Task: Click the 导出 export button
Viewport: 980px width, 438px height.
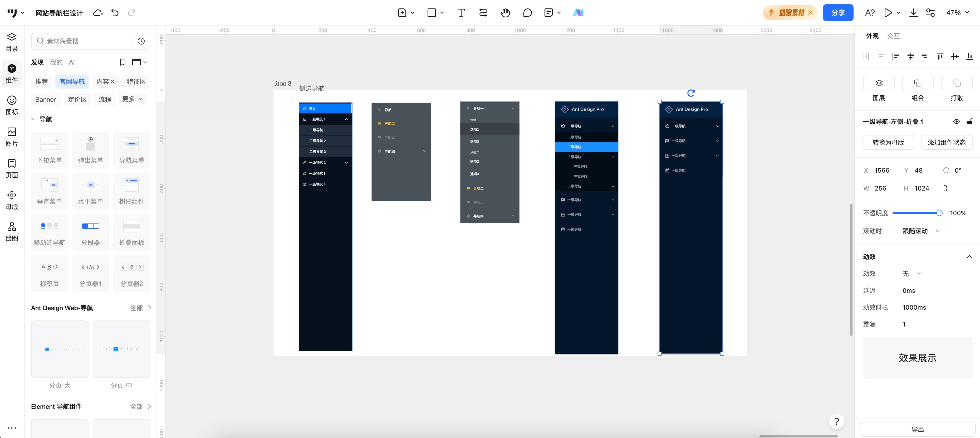Action: tap(917, 429)
